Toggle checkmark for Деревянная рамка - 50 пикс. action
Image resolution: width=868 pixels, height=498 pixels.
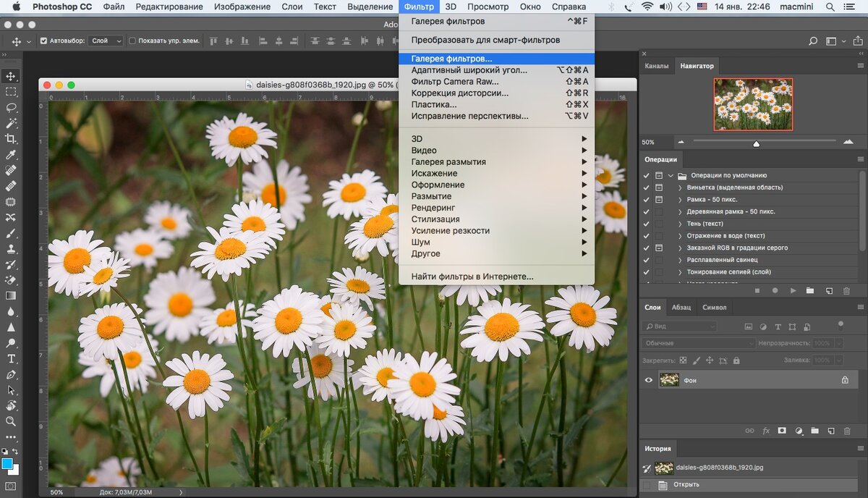(647, 211)
